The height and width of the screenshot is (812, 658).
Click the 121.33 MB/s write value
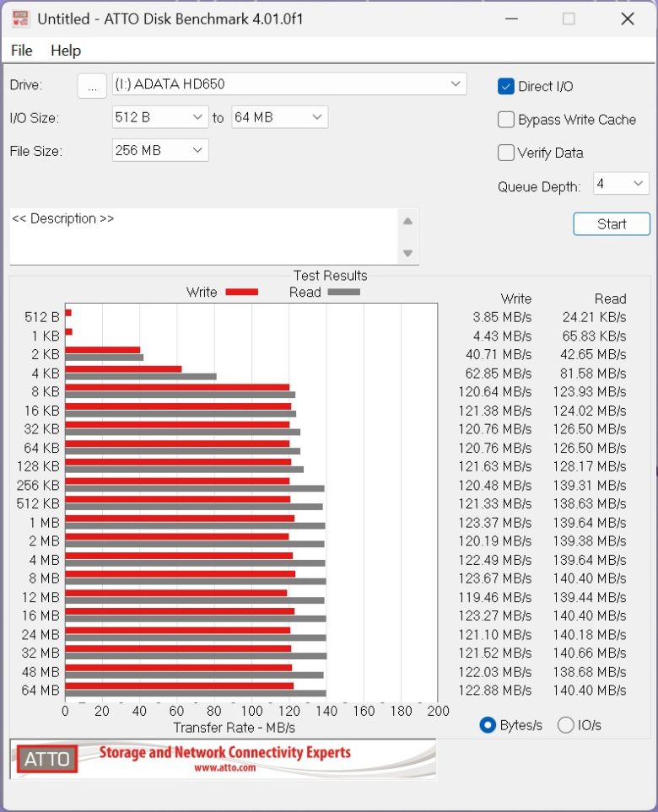click(x=495, y=504)
